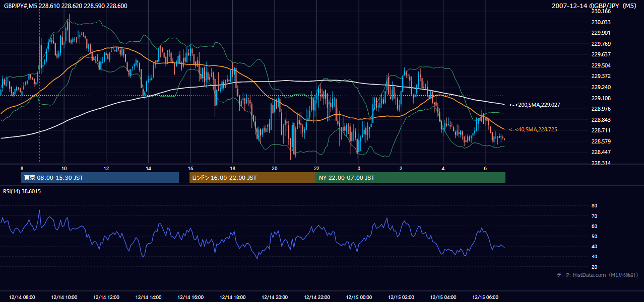Image resolution: width=644 pixels, height=302 pixels.
Task: Click the RSI 40 level label
Action: pyautogui.click(x=594, y=246)
